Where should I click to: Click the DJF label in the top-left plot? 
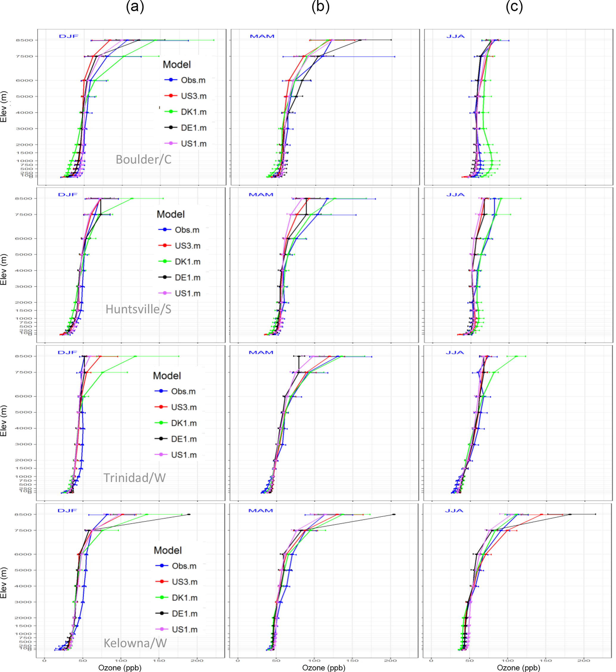click(x=69, y=36)
